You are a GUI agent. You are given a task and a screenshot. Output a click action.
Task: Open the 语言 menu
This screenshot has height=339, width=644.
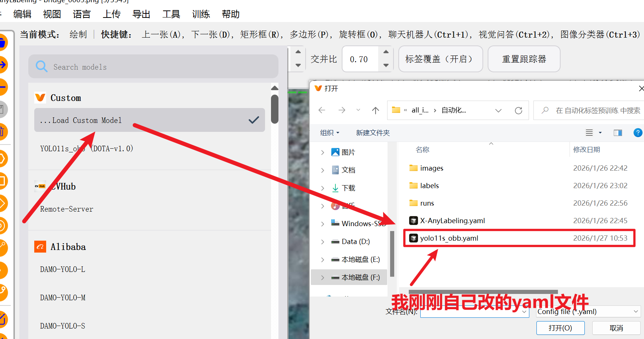pyautogui.click(x=82, y=14)
